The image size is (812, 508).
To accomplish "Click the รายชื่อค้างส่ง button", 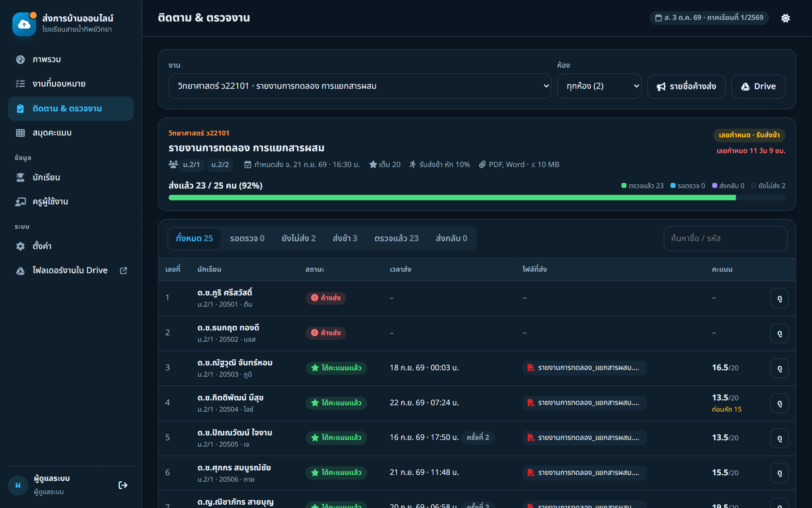I will point(686,87).
